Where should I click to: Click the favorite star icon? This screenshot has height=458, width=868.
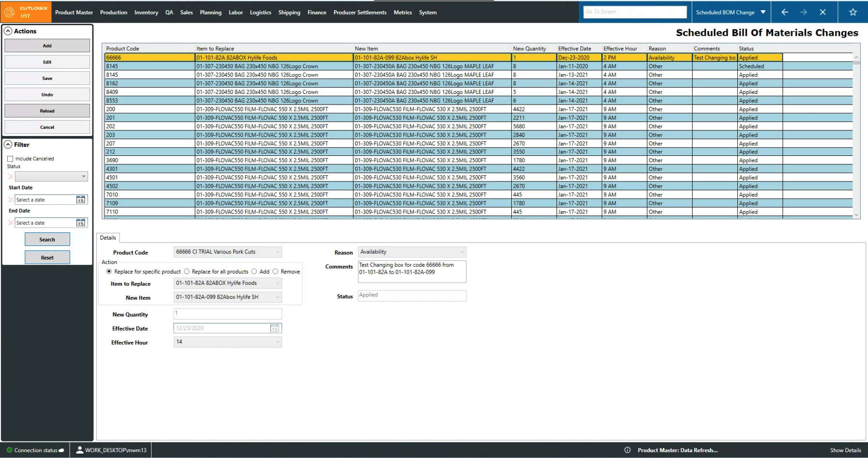pos(853,12)
